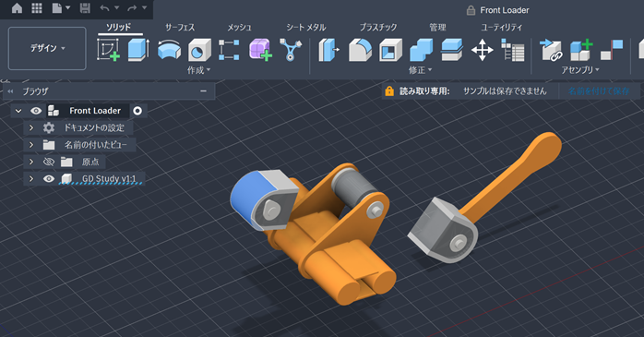Minimize the ブラウザ panel with minus button
The height and width of the screenshot is (337, 644).
pyautogui.click(x=203, y=90)
